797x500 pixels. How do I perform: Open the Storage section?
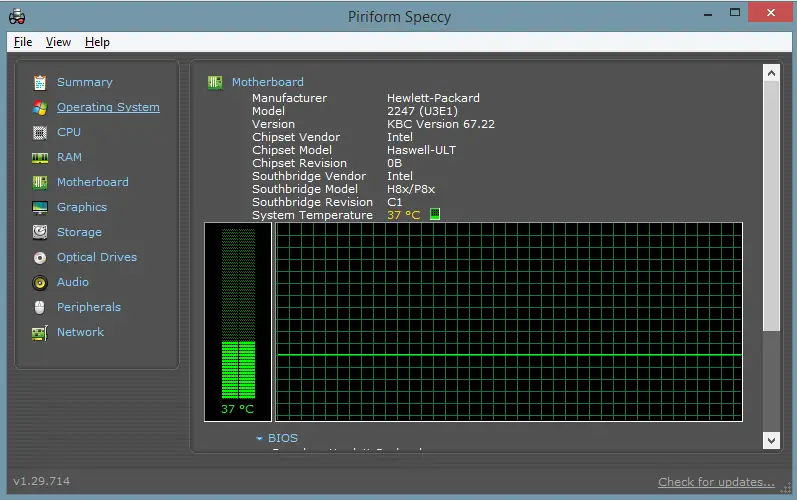(79, 232)
